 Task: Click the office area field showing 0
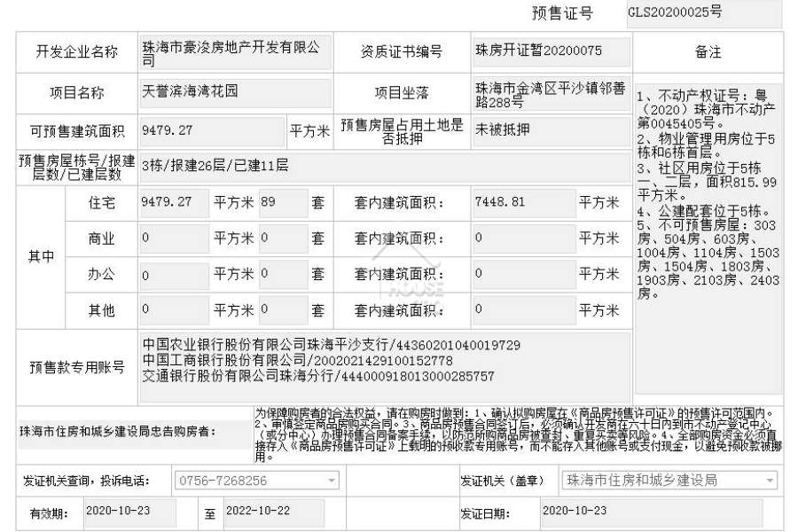click(174, 275)
